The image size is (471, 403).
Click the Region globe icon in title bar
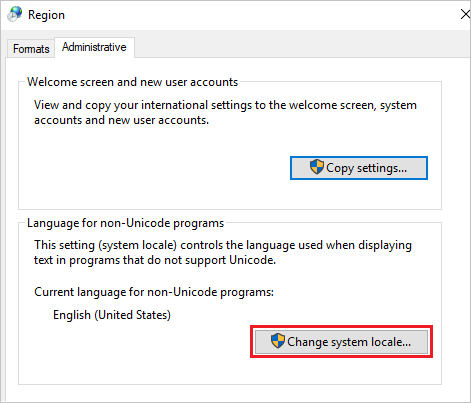15,14
